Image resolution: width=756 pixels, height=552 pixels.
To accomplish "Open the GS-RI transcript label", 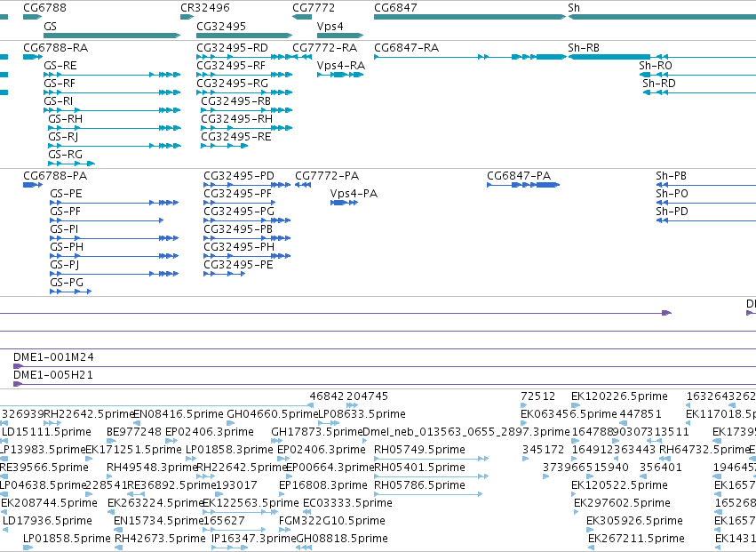I will [59, 101].
